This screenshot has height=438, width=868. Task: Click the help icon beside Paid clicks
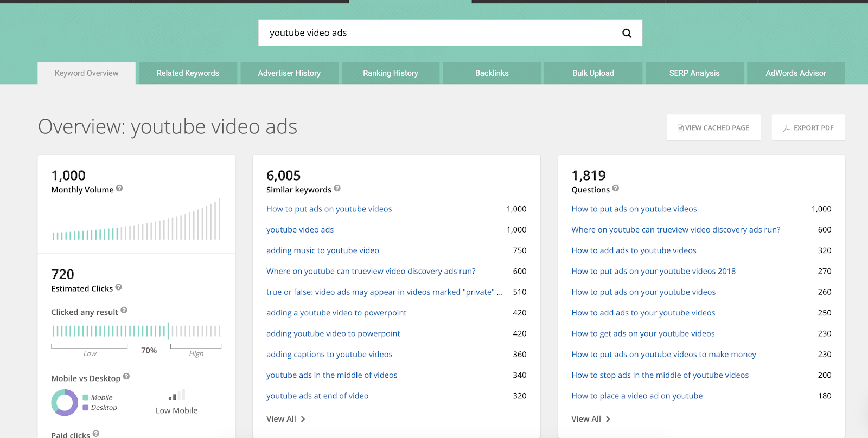tap(96, 434)
